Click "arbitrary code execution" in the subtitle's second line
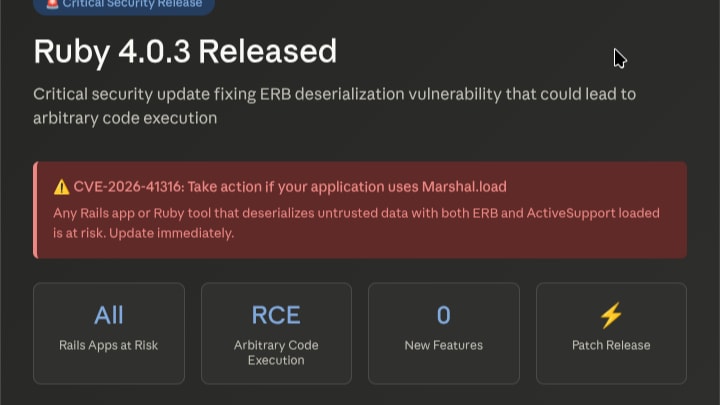Screen dimensions: 720x405 [125, 118]
